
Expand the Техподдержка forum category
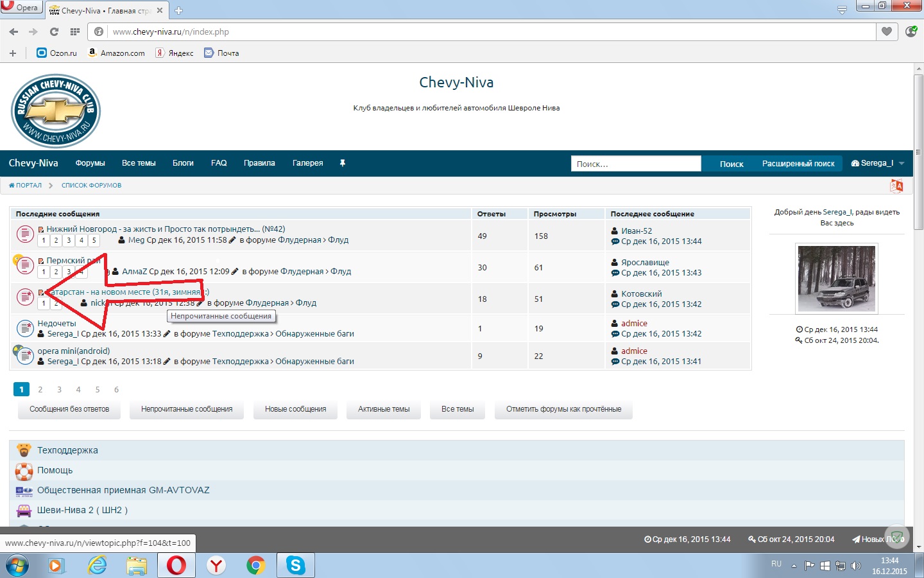67,450
